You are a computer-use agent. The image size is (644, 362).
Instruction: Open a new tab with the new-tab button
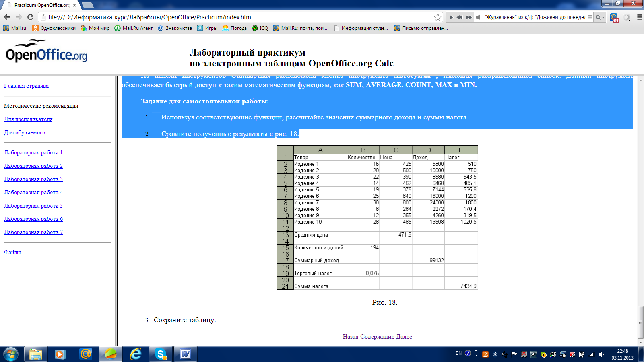click(87, 5)
